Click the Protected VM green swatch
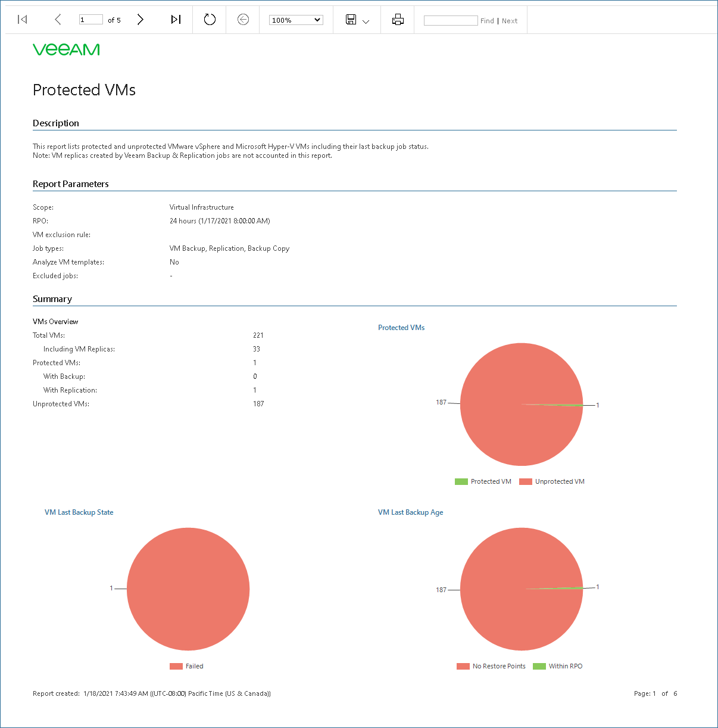The image size is (718, 728). coord(461,482)
